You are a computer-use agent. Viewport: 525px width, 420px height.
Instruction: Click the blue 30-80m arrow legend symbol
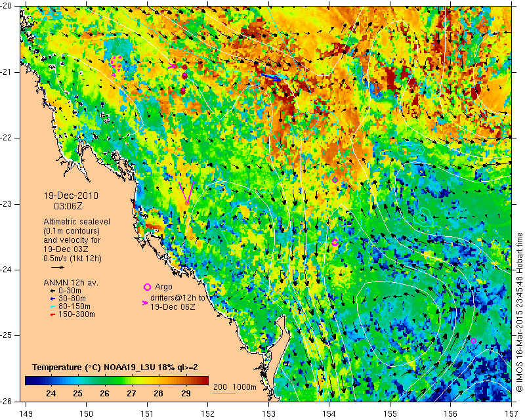tap(52, 299)
